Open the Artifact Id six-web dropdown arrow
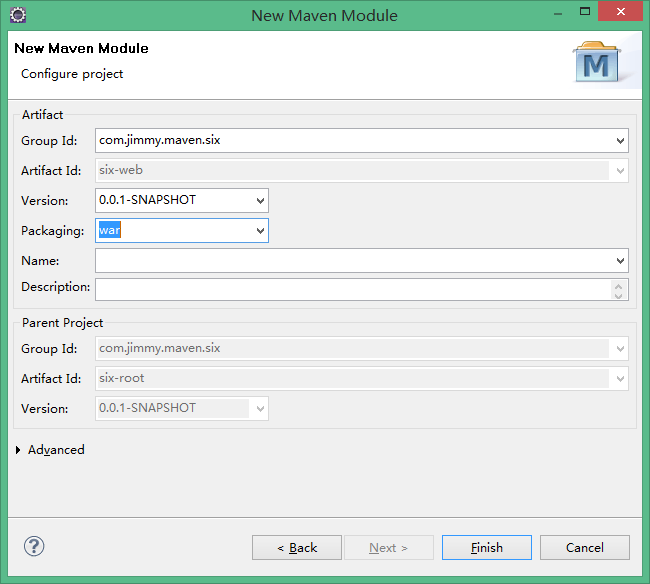650x584 pixels. [x=620, y=170]
